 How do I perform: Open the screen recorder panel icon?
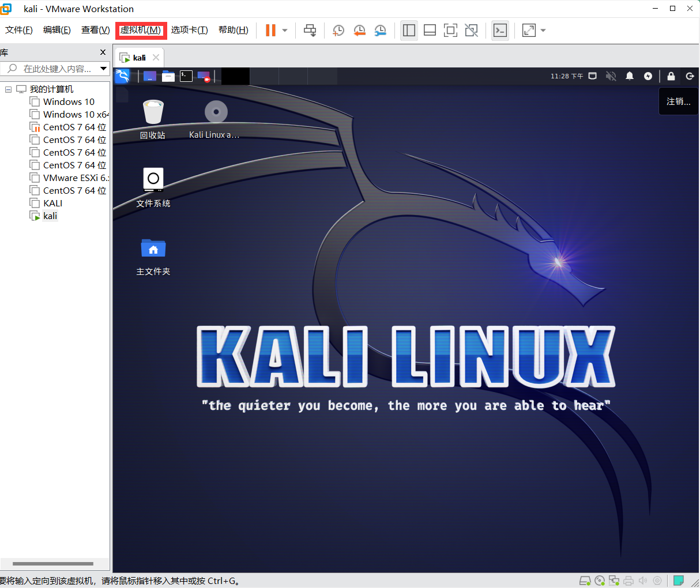point(204,76)
